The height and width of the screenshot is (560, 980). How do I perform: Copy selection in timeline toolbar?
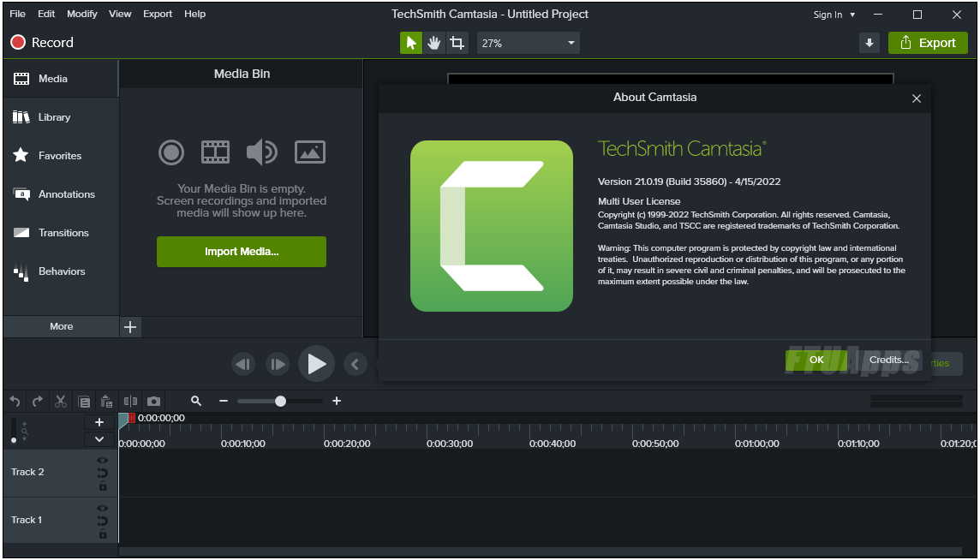pyautogui.click(x=84, y=402)
